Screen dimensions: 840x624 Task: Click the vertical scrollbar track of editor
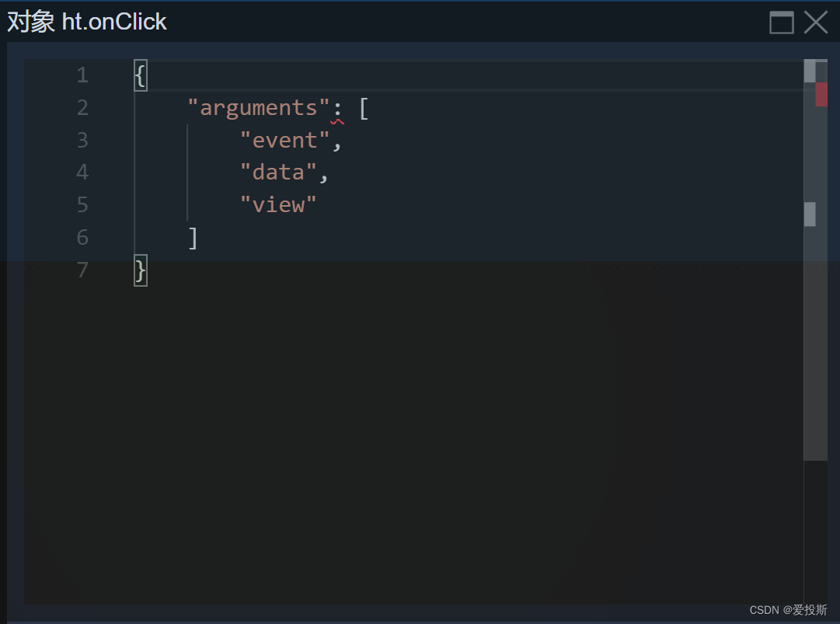(815, 350)
